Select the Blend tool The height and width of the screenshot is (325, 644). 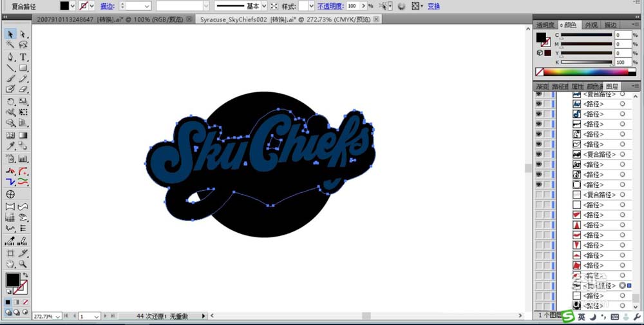point(23,146)
